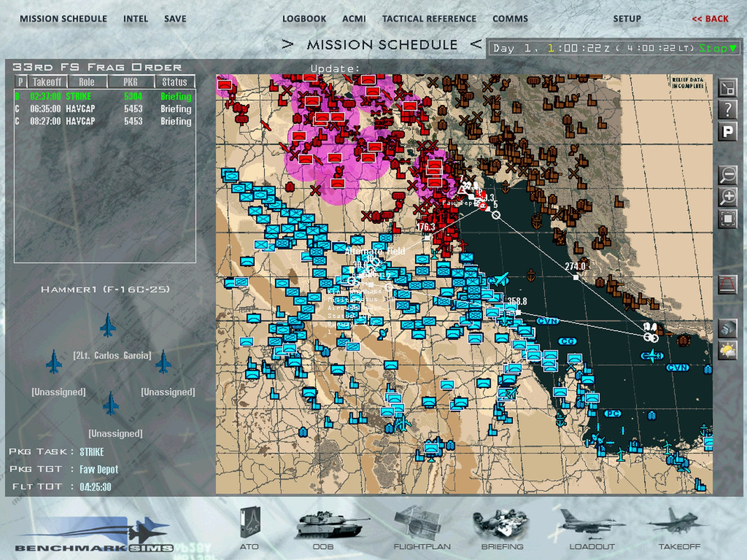Click the bottom [Unassigned] pilot slot
The image size is (747, 560).
click(x=116, y=433)
